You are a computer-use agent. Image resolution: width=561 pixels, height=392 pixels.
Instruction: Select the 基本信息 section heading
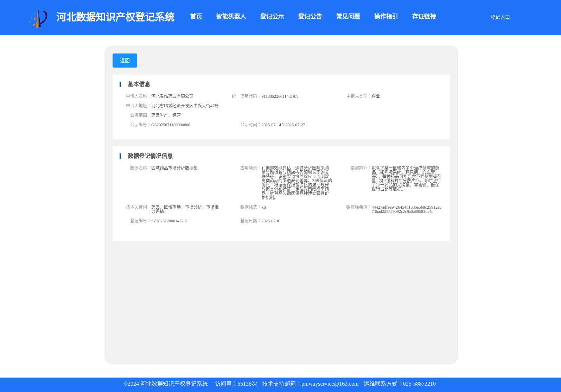(x=139, y=84)
